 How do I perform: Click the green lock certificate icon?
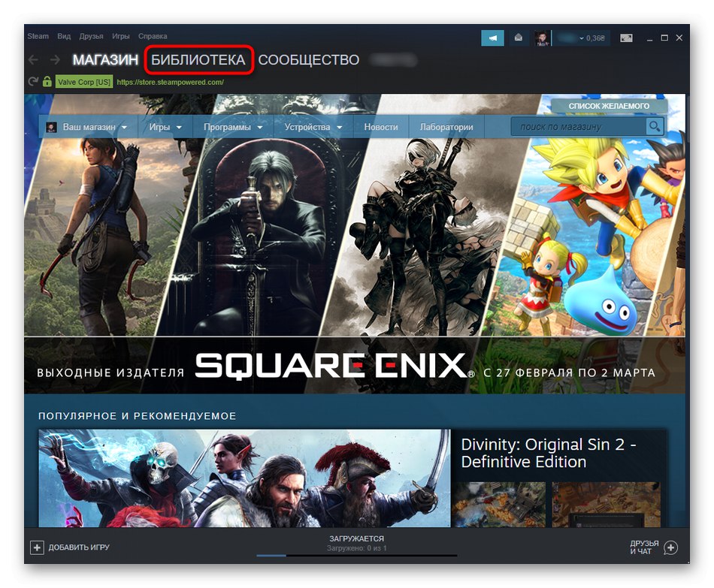point(47,81)
